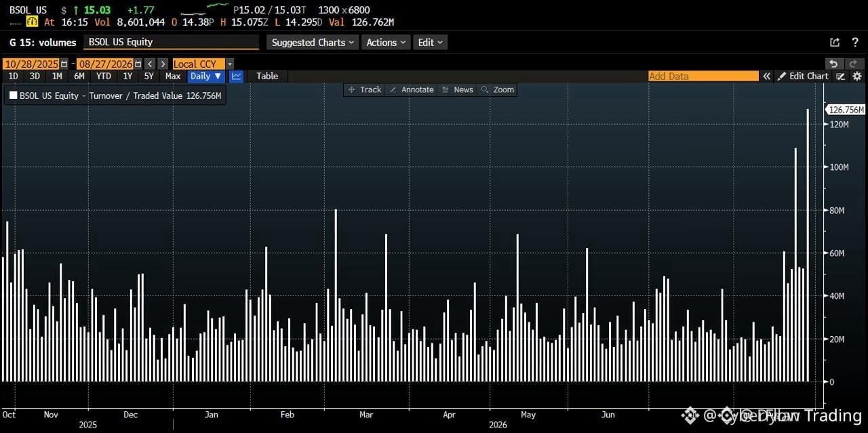Open the Actions dropdown menu
The width and height of the screenshot is (868, 433).
[x=386, y=42]
